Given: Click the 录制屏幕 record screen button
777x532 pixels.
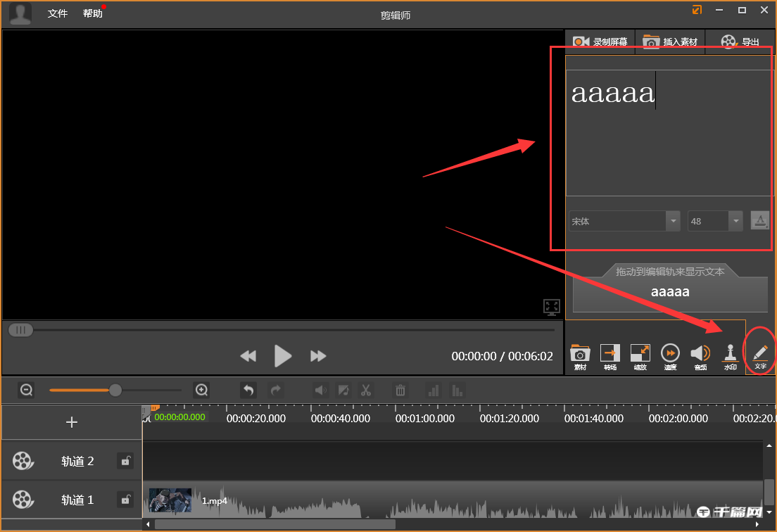Looking at the screenshot, I should click(600, 42).
